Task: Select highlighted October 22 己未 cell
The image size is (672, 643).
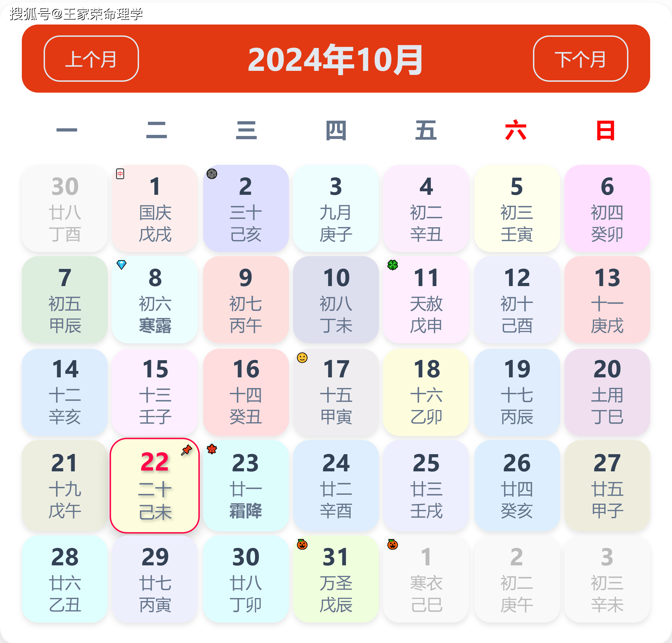Action: [x=155, y=486]
